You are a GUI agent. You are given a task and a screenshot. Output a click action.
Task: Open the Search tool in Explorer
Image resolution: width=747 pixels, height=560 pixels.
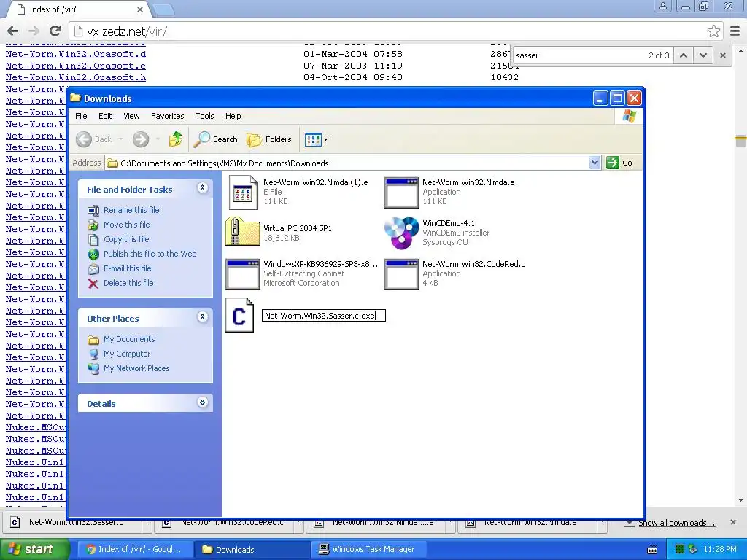[x=216, y=139]
